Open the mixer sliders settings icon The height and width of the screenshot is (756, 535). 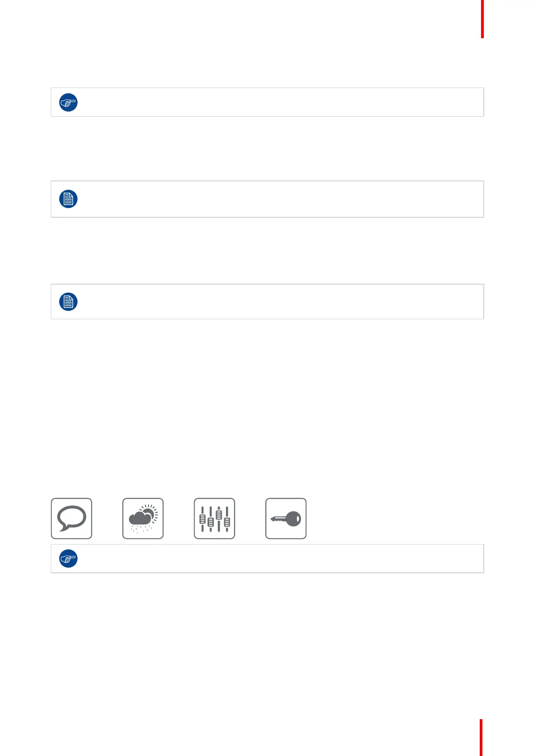(214, 519)
